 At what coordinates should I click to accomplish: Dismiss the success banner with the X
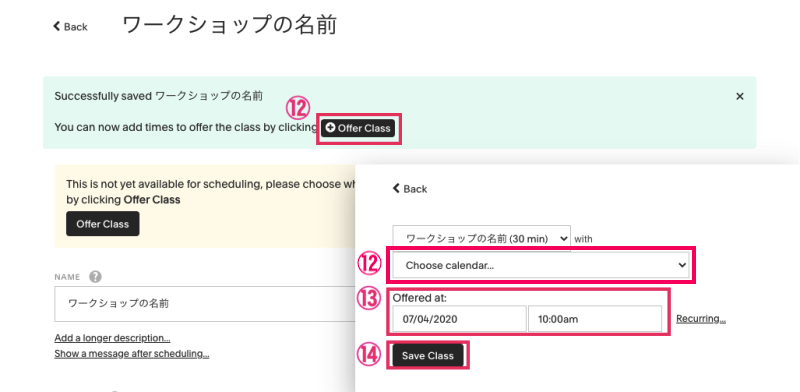739,96
